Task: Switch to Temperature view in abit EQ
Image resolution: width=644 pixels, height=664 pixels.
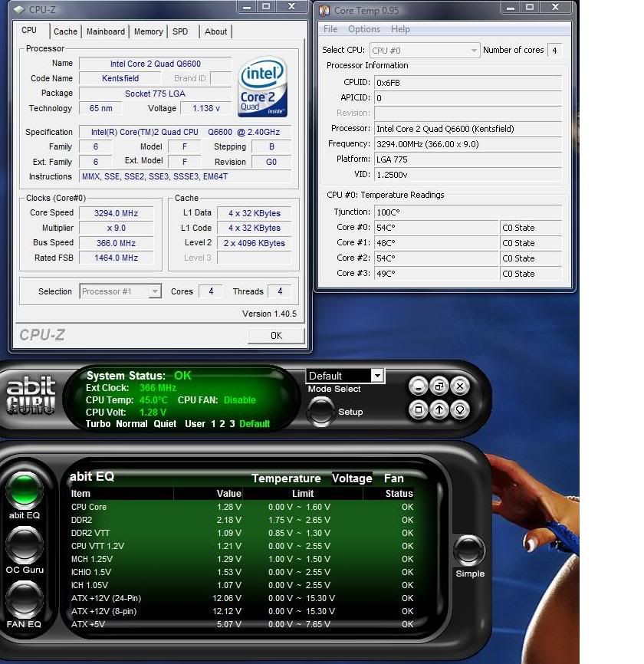Action: pyautogui.click(x=286, y=478)
